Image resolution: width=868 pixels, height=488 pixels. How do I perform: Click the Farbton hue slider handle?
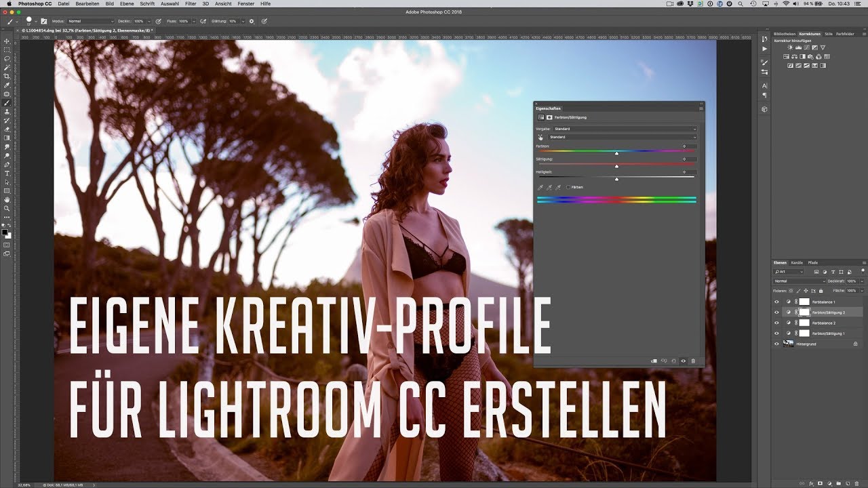(617, 153)
